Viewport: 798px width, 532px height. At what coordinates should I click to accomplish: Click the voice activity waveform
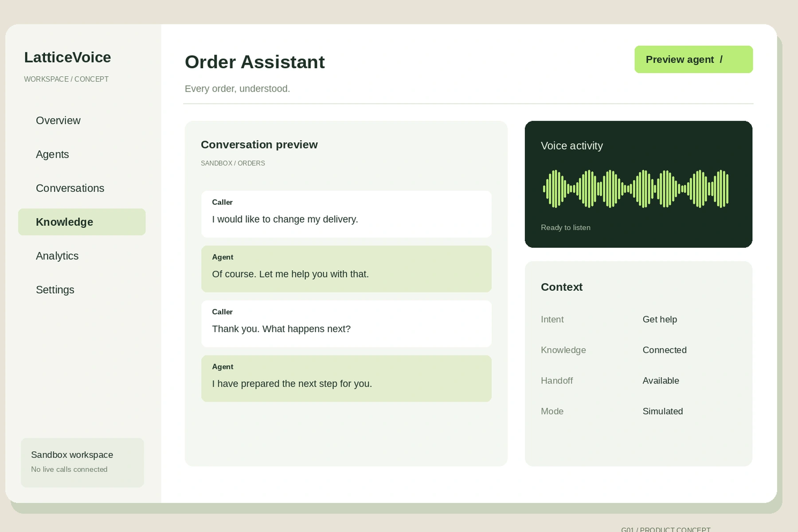636,188
